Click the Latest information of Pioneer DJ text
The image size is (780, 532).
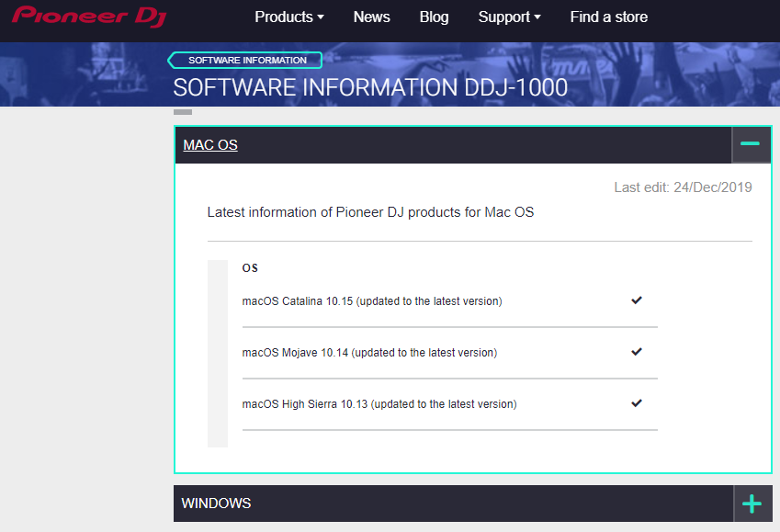[x=370, y=212]
